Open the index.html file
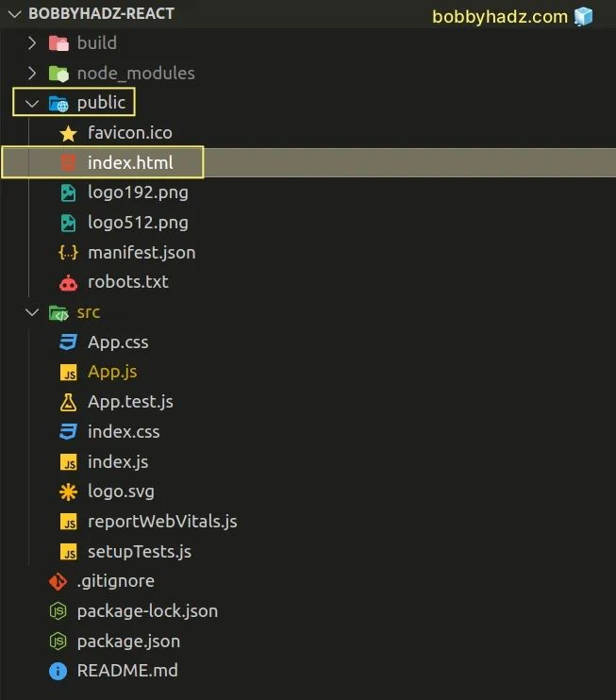616x700 pixels. [x=130, y=162]
